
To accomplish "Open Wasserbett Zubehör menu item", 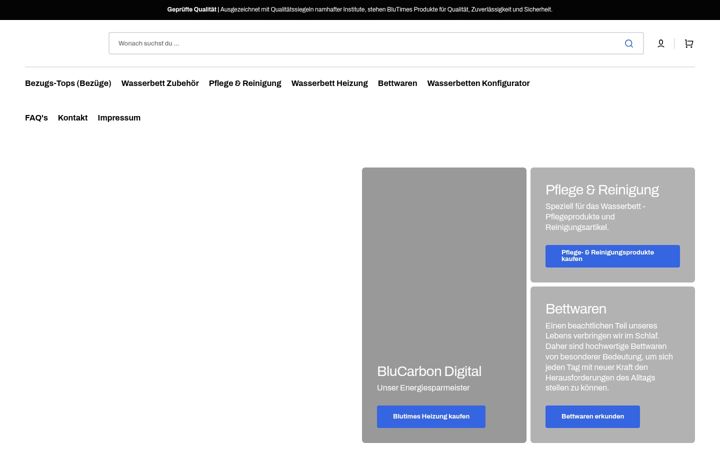I will [x=160, y=83].
